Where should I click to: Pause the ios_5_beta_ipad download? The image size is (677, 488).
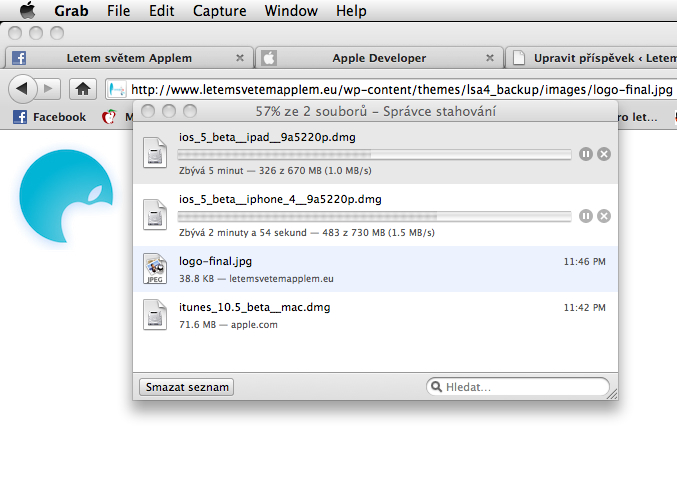(x=585, y=154)
